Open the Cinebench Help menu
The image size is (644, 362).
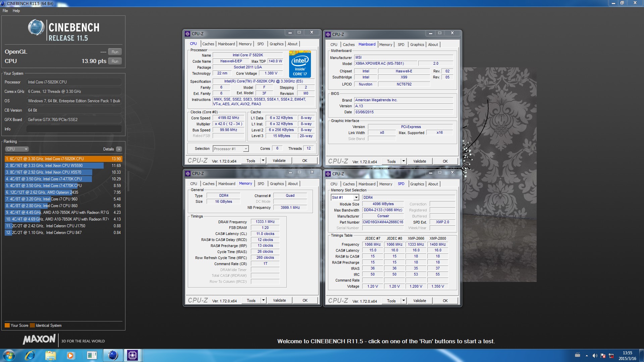pos(16,11)
